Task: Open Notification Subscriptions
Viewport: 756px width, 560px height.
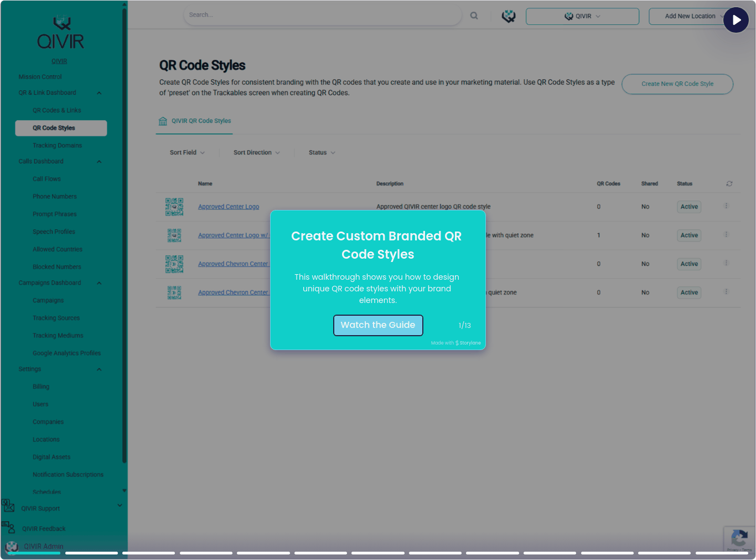Action: [x=68, y=475]
